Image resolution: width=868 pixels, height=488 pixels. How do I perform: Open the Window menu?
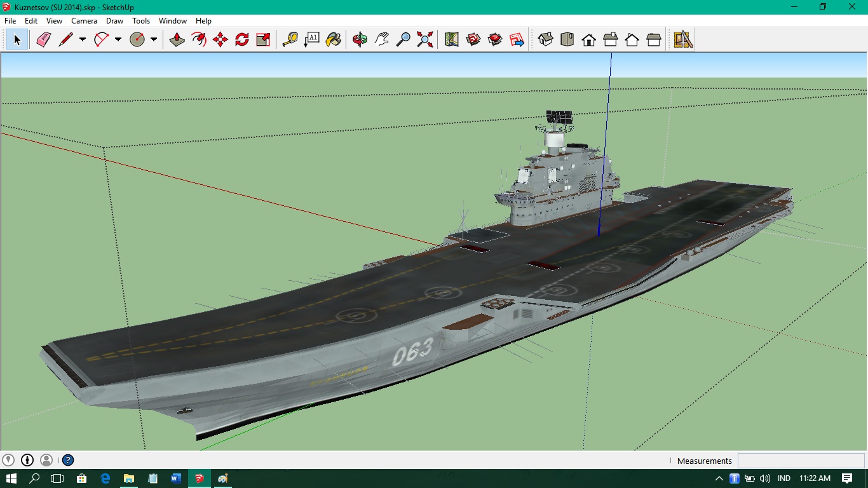point(173,21)
